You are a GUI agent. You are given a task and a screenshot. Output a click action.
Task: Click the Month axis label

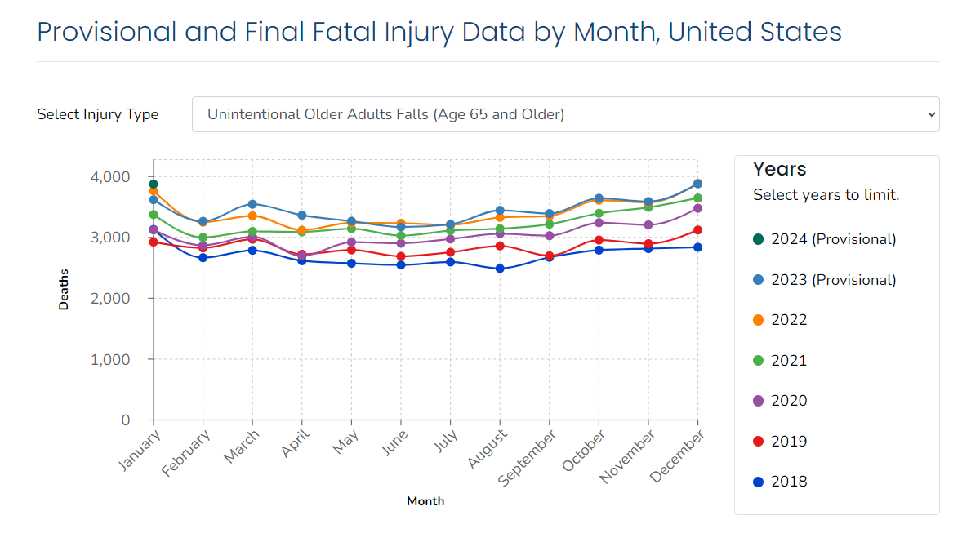click(x=425, y=501)
